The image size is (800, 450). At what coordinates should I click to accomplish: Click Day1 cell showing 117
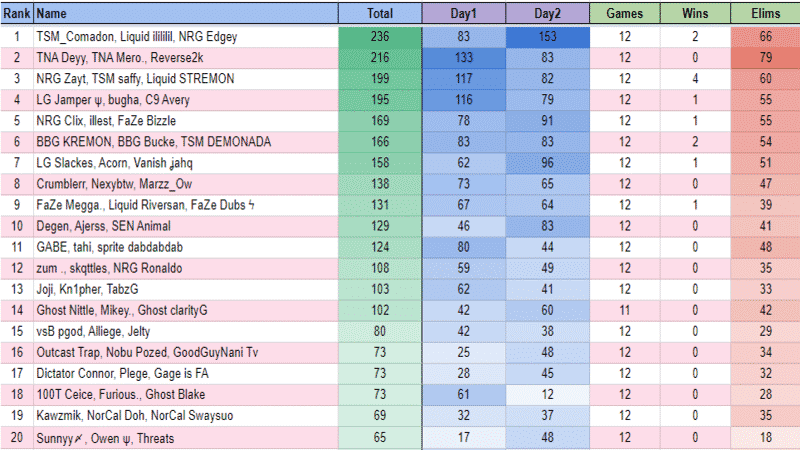(x=464, y=79)
